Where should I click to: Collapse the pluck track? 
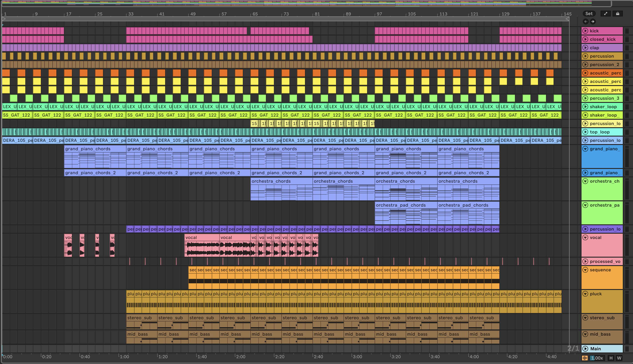585,294
